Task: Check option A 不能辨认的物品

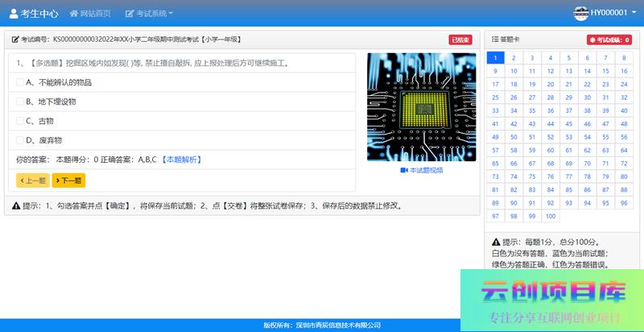Action: pos(19,82)
